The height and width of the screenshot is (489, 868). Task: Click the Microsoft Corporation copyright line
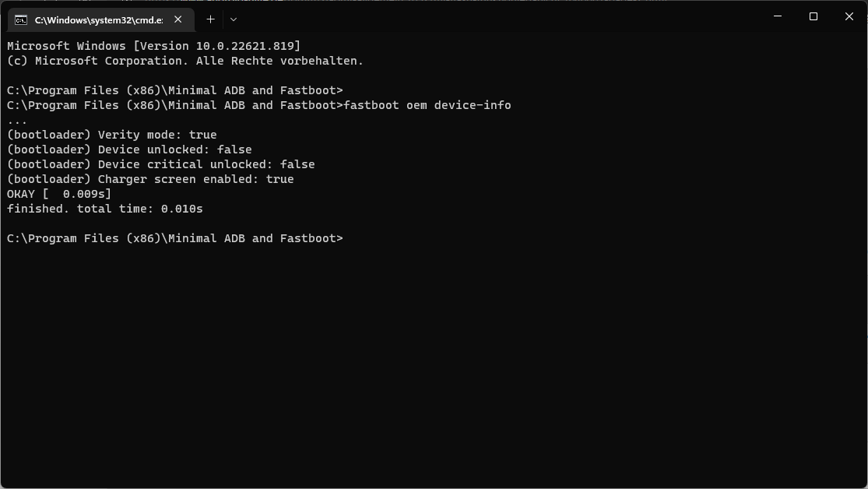(185, 61)
